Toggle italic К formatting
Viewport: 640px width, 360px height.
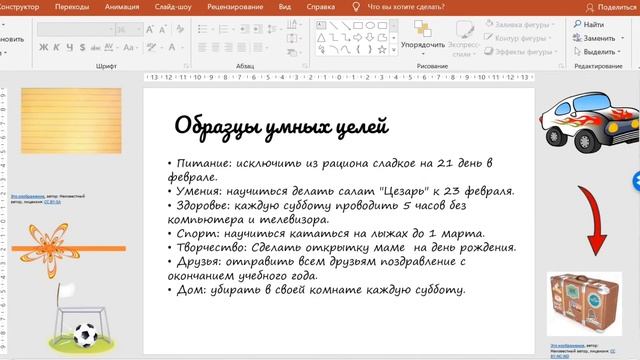coord(56,47)
